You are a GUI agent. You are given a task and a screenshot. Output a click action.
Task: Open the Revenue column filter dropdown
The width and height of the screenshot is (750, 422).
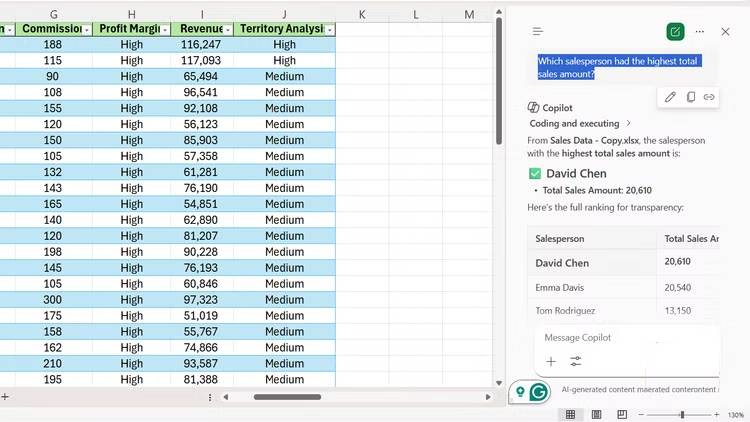coord(227,29)
